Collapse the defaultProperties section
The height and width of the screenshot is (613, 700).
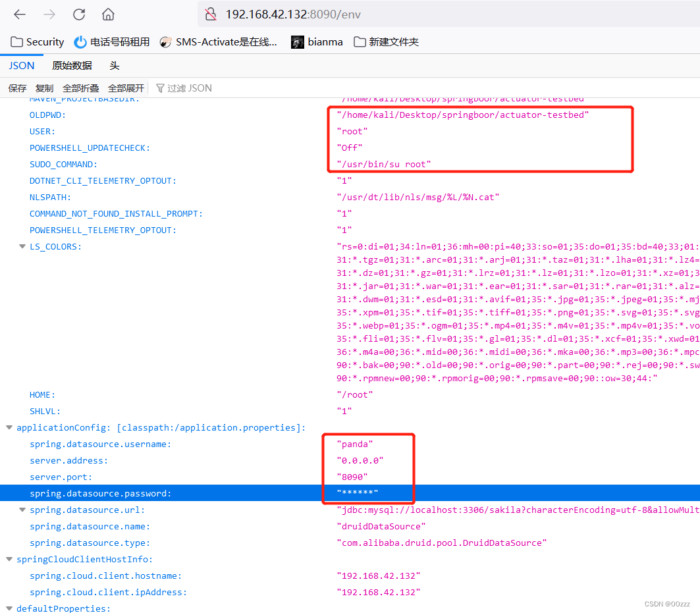pyautogui.click(x=9, y=608)
